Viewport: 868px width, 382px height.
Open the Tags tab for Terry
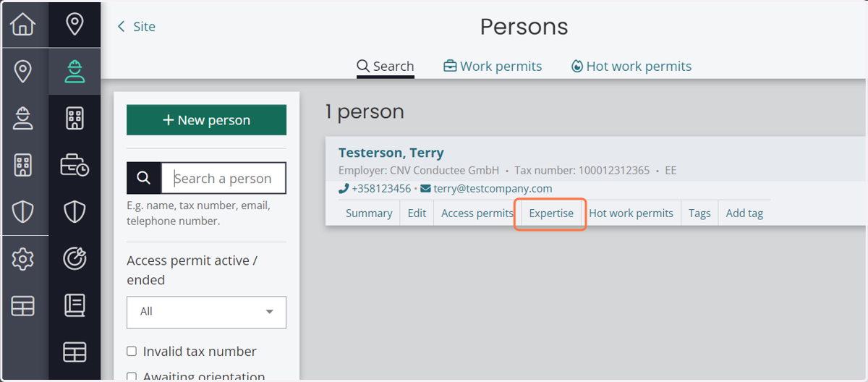[x=699, y=213]
